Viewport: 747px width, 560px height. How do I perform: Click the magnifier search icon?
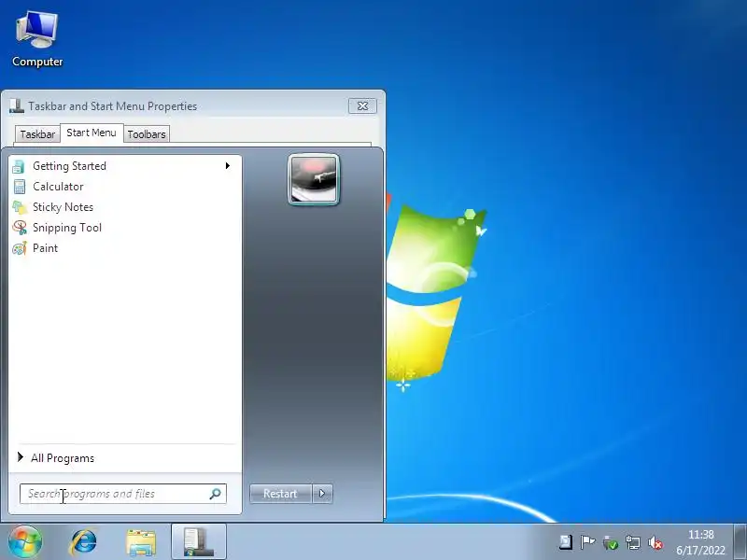216,494
